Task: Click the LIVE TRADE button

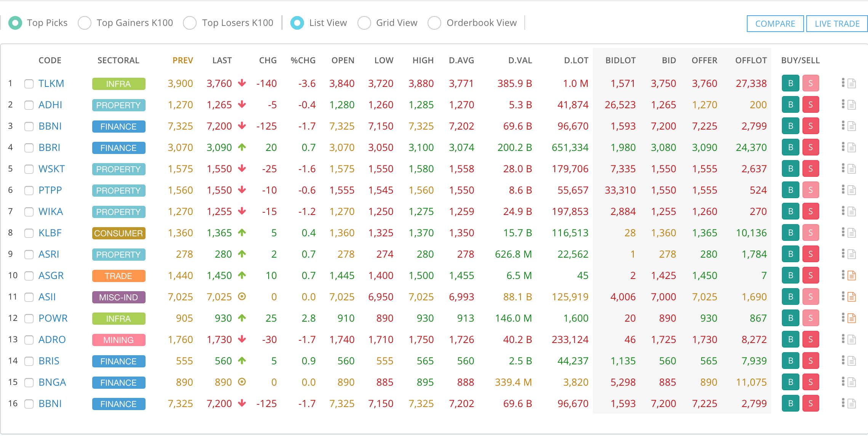Action: 837,24
